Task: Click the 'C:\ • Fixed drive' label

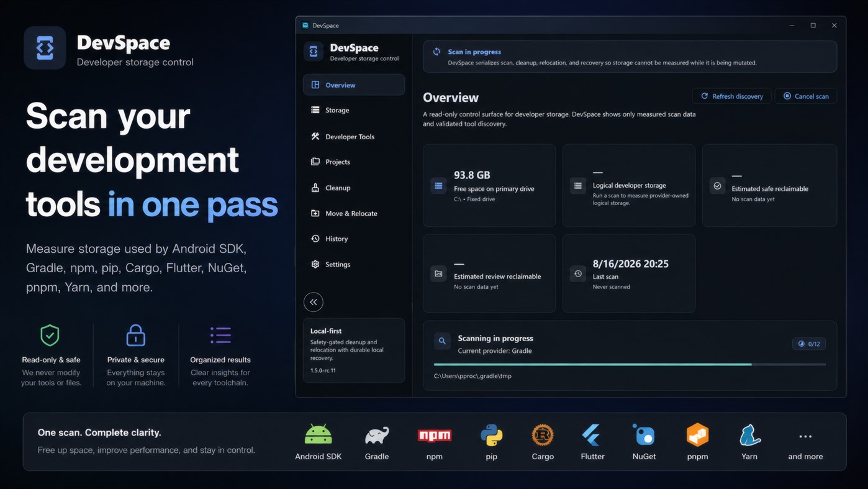Action: coord(474,199)
